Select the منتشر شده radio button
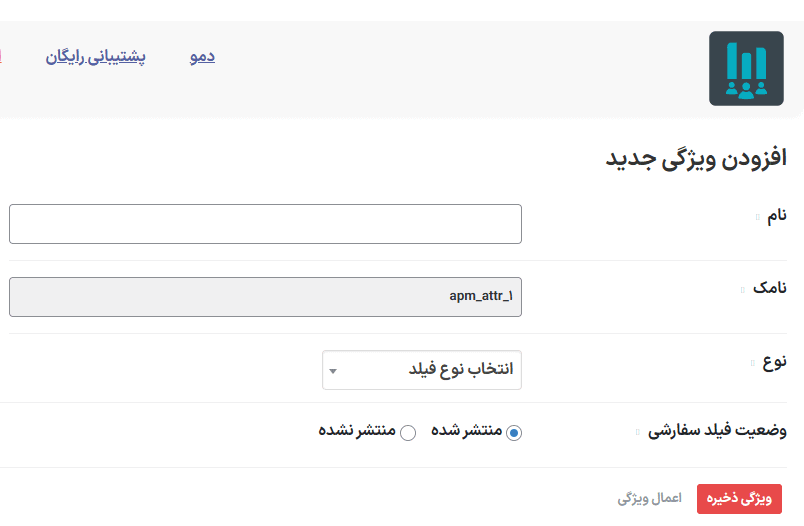 tap(514, 433)
